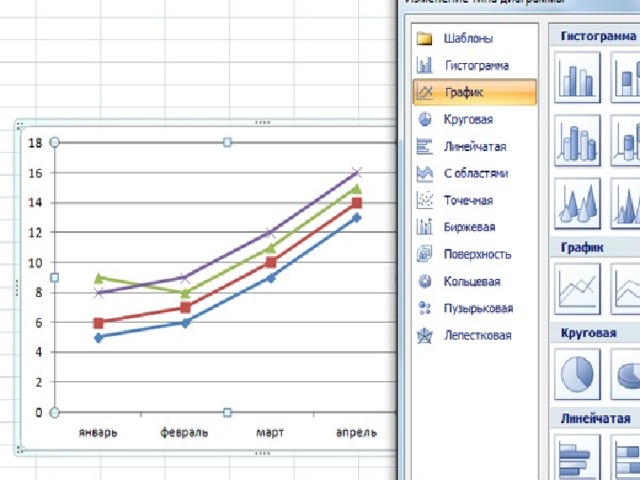Select the Лепестковая radar chart category
640x480 pixels.
pos(476,336)
